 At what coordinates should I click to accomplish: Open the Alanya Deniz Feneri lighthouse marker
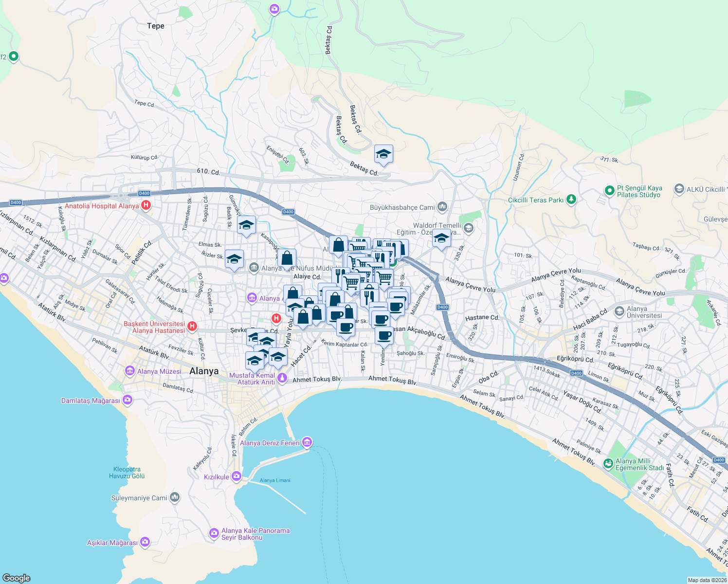pyautogui.click(x=307, y=442)
